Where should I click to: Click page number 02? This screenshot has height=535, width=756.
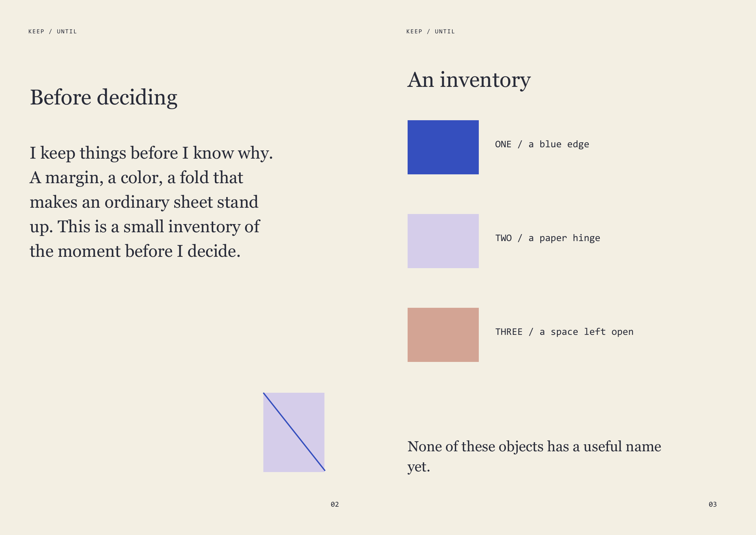point(335,504)
